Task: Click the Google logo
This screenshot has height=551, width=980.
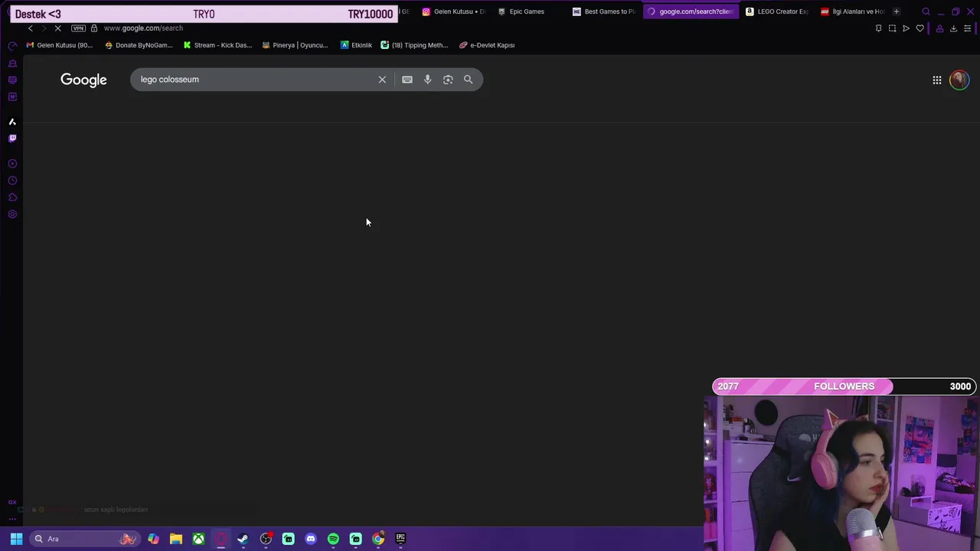Action: click(83, 80)
